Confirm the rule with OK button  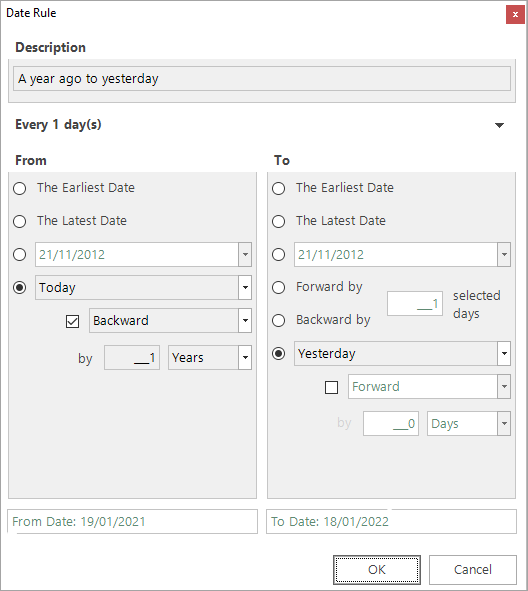(377, 570)
